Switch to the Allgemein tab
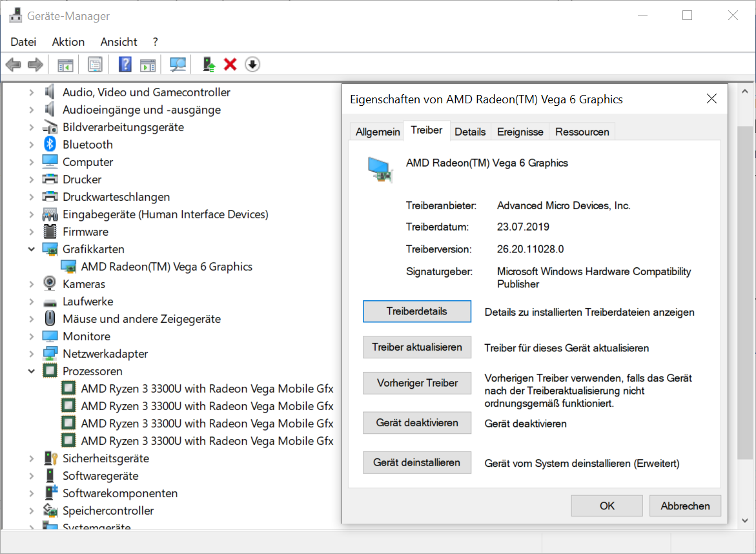This screenshot has width=756, height=554. [x=378, y=132]
